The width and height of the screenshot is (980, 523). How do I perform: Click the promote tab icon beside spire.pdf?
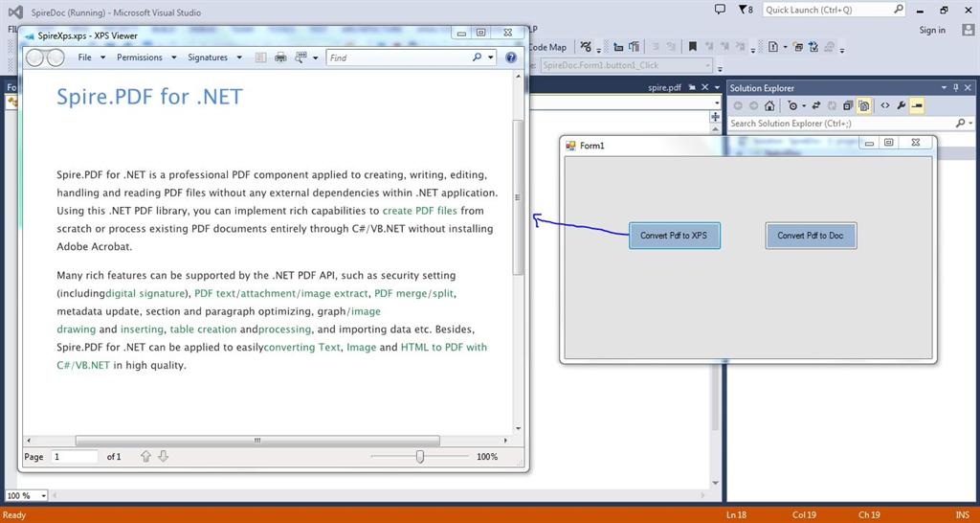[x=692, y=87]
